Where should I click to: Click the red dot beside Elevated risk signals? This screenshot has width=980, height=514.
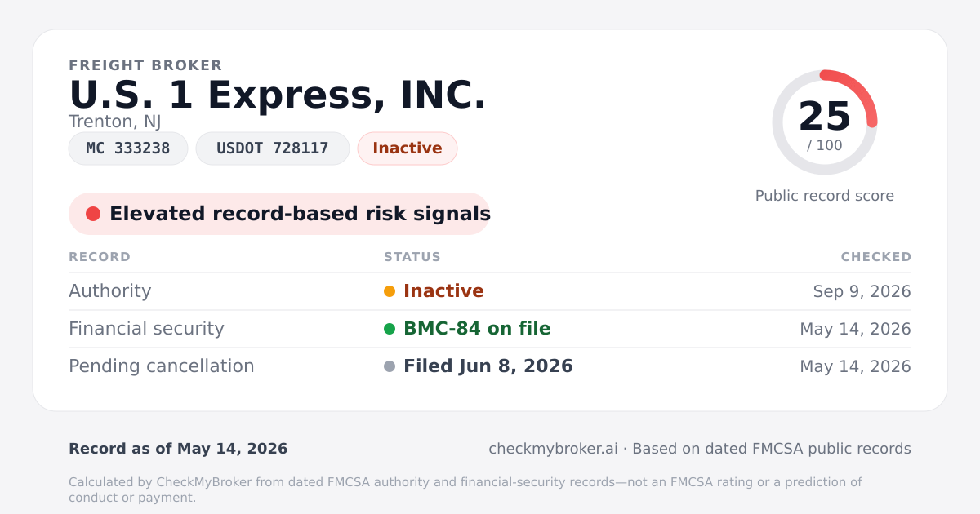tap(93, 214)
